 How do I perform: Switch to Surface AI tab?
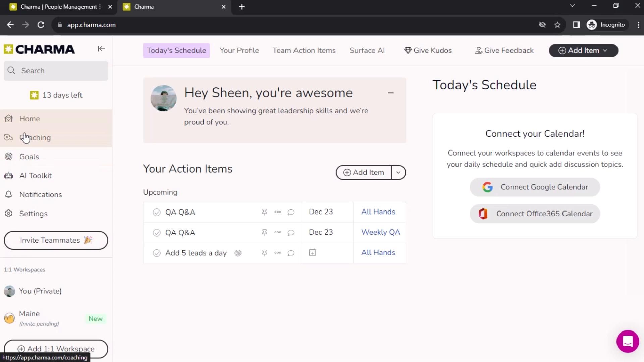point(367,51)
